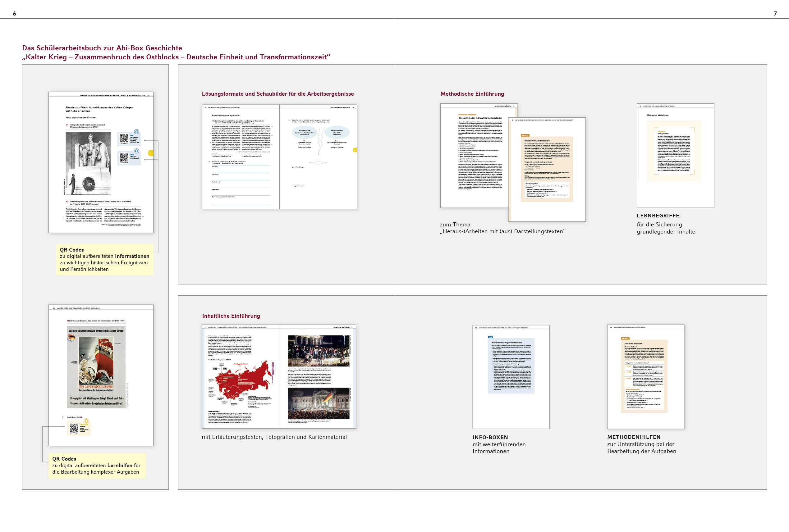789x532 pixels.
Task: Click the LERNBEGRIFFE label
Action: click(x=658, y=216)
